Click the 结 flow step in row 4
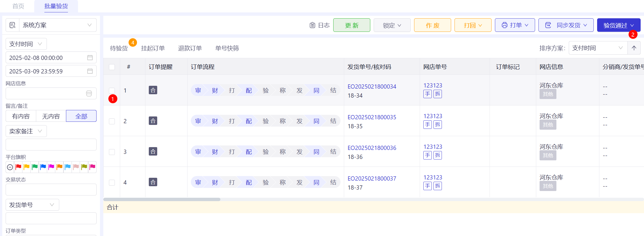 [x=333, y=183]
